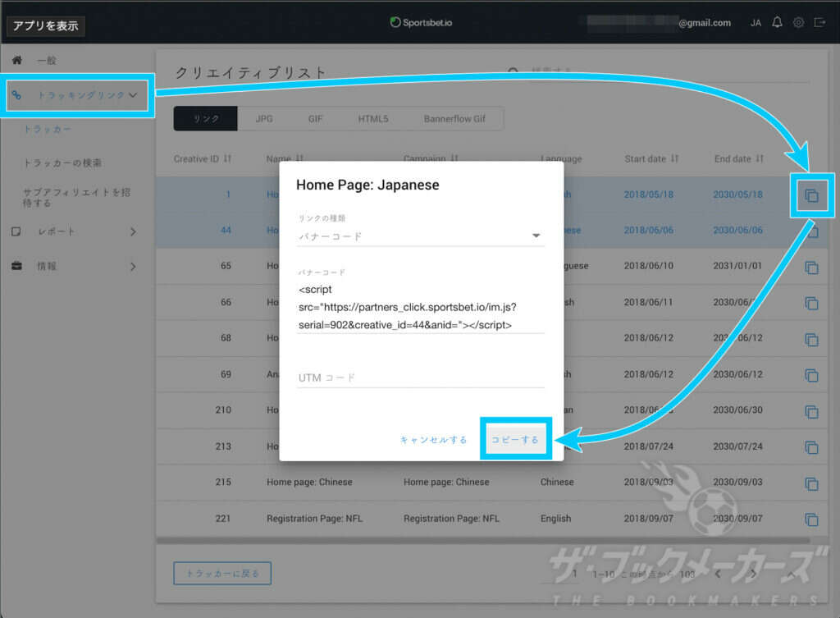Click creative ID 44 cell

(x=226, y=230)
